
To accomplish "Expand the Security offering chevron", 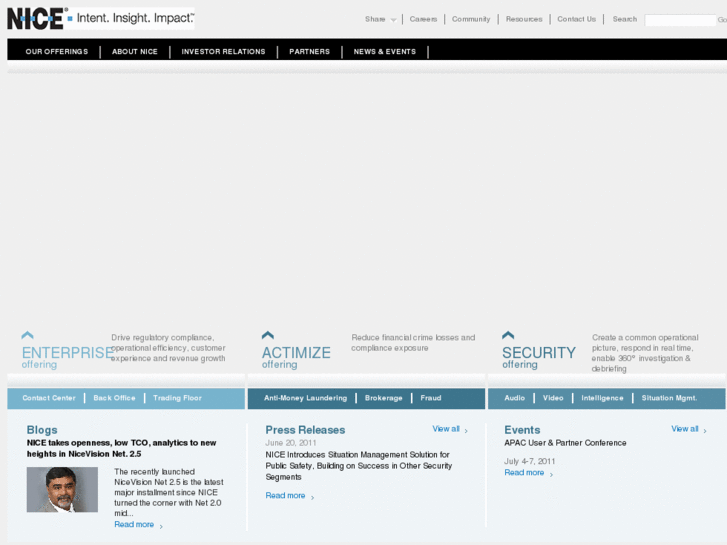I will (508, 335).
